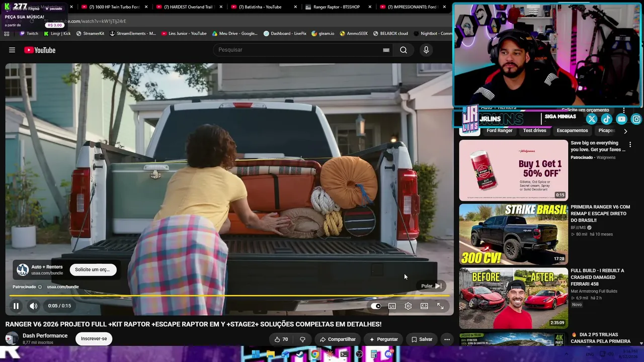Screen dimensions: 644x362
Task: Select the Escapamentos filter chip
Action: click(572, 131)
